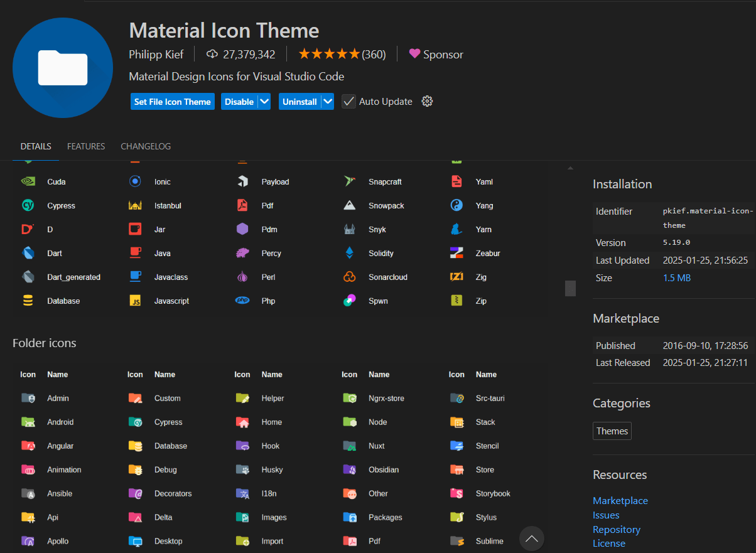Click the Istanbul file icon
This screenshot has width=756, height=553.
coord(135,205)
